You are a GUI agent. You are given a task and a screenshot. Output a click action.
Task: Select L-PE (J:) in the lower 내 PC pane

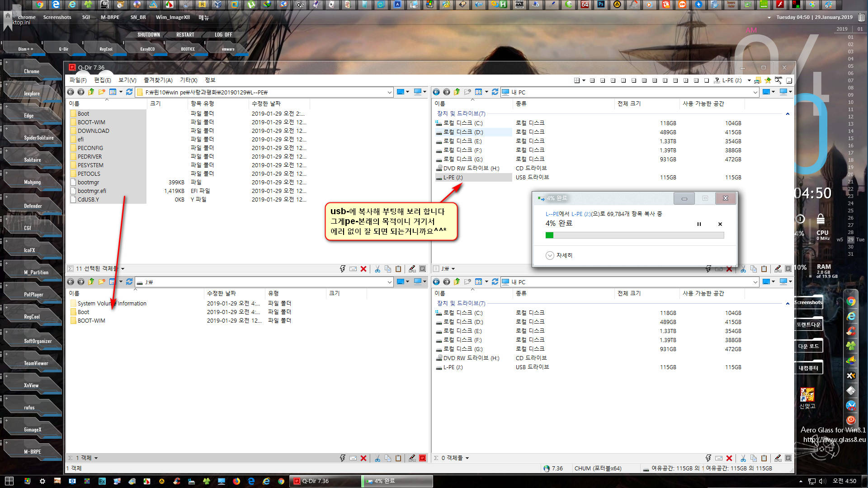click(x=453, y=367)
